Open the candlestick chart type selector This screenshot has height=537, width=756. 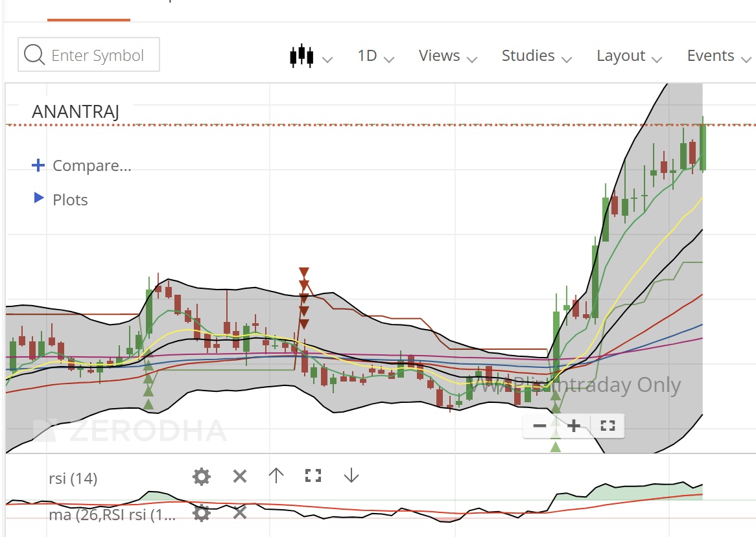pos(302,56)
